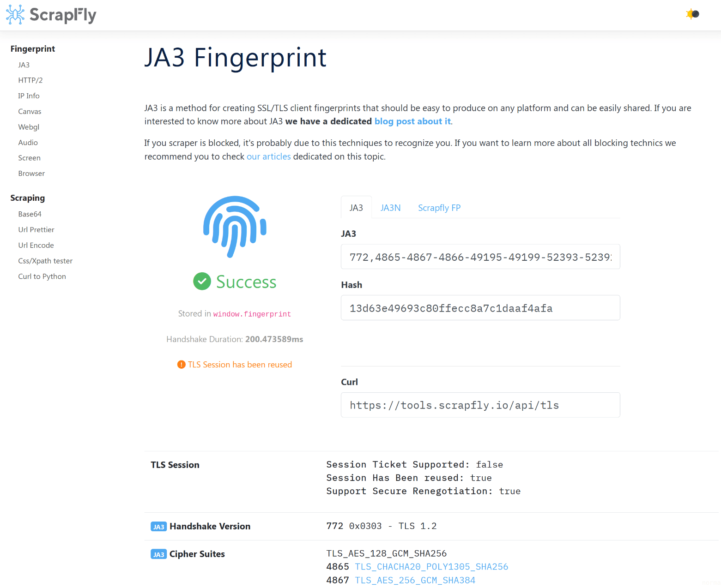The image size is (721, 588).
Task: Click the Curl URL input field
Action: coord(480,405)
